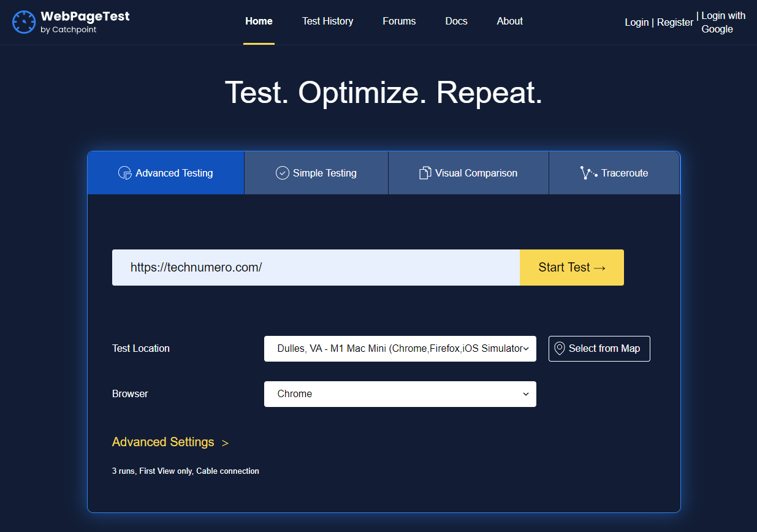Switch to the Simple Testing tab
The width and height of the screenshot is (757, 532).
(316, 173)
